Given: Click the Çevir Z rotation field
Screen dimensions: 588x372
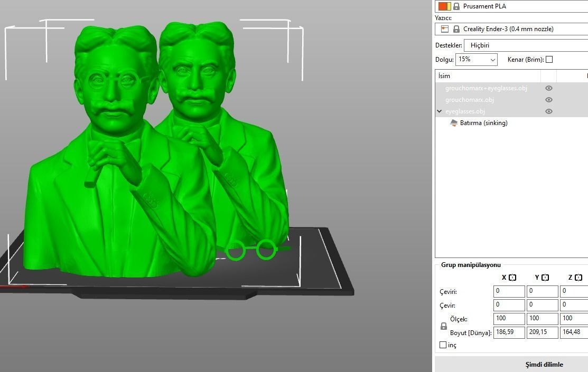Looking at the screenshot, I should click(574, 305).
